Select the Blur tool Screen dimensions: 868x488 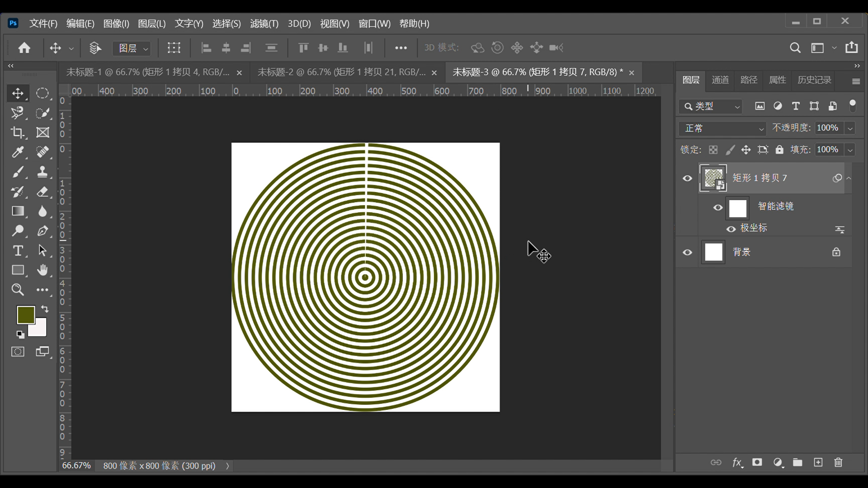tap(42, 211)
